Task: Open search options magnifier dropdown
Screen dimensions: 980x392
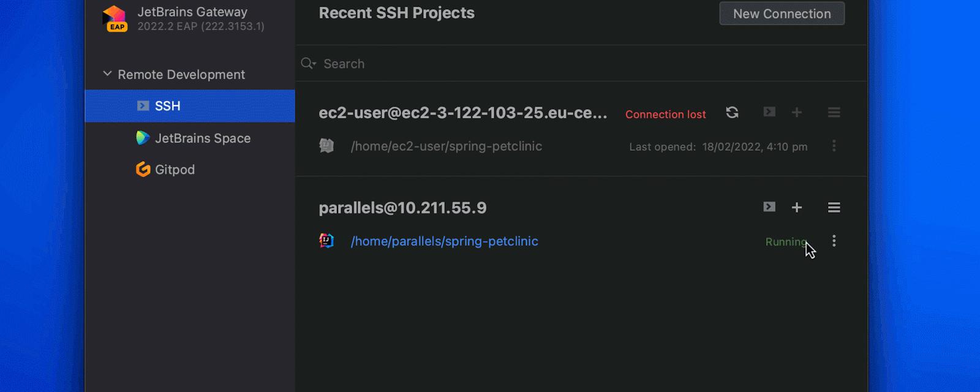Action: click(308, 64)
